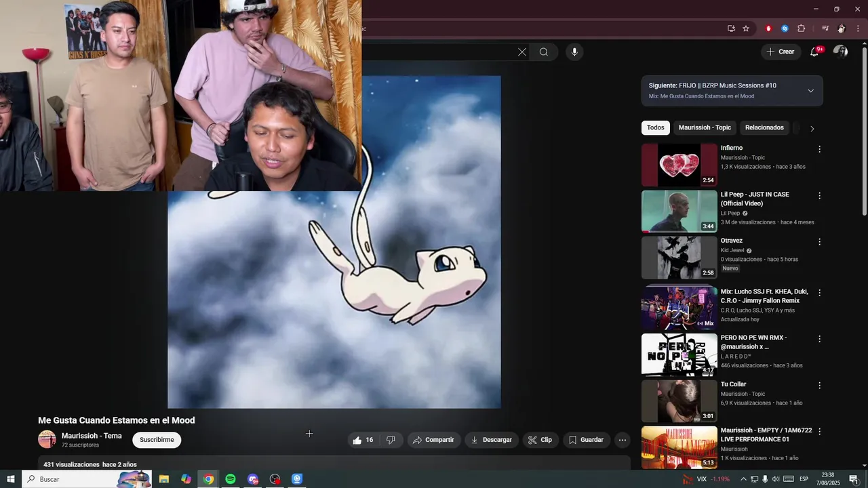
Task: Select the Maurissioh - Topic filter chip
Action: click(x=705, y=127)
